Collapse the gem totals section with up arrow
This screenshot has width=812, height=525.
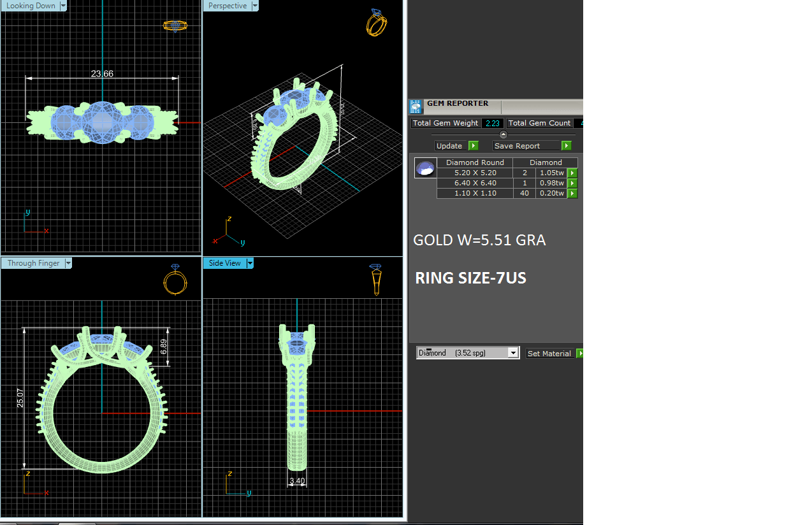click(x=503, y=134)
